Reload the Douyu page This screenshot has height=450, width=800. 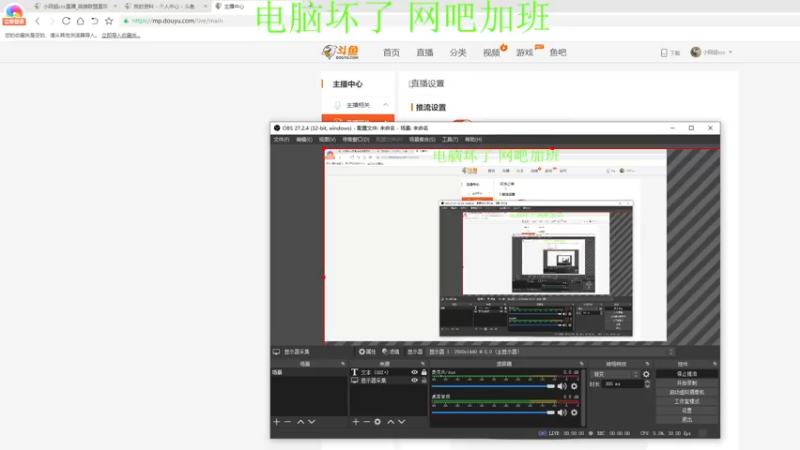point(66,21)
